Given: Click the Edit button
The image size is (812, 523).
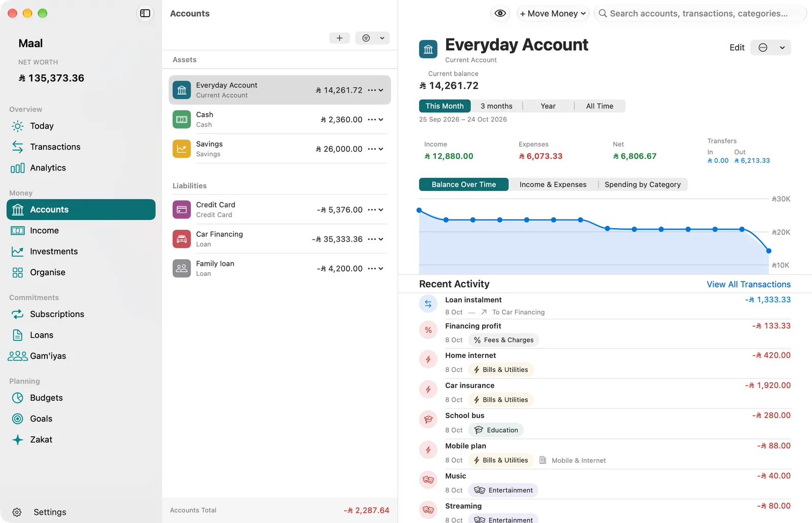Looking at the screenshot, I should [737, 48].
